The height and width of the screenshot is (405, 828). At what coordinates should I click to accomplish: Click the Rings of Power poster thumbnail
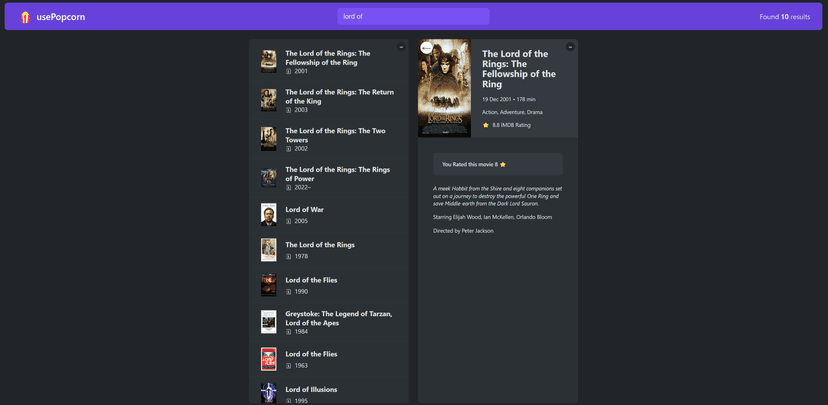(x=268, y=178)
